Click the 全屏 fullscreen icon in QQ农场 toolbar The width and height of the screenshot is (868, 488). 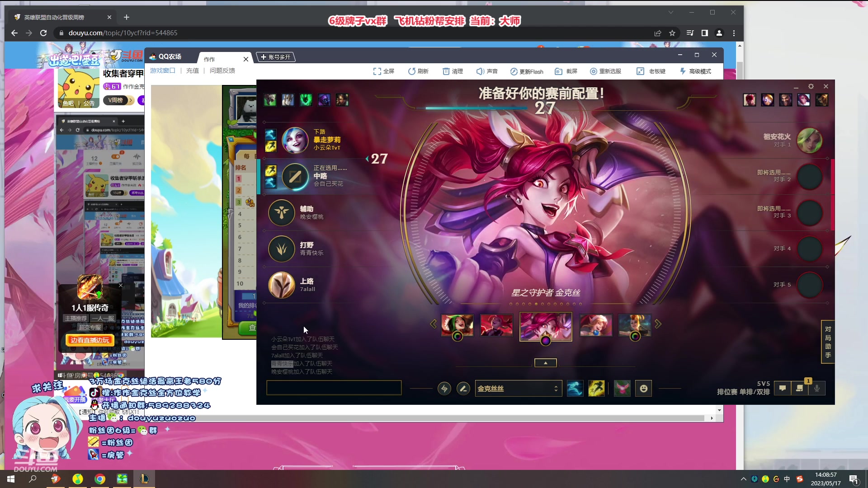377,71
